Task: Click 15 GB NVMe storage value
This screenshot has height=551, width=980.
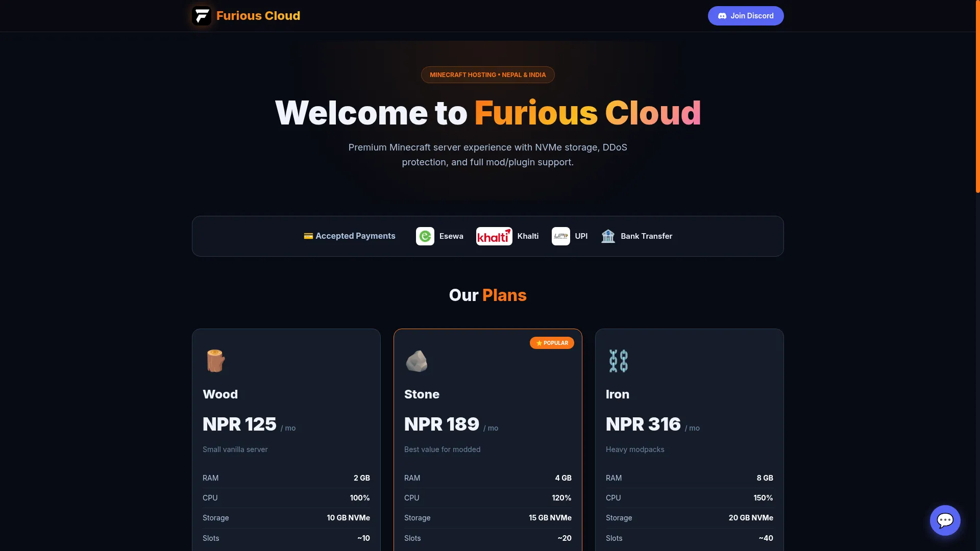Action: click(x=550, y=518)
